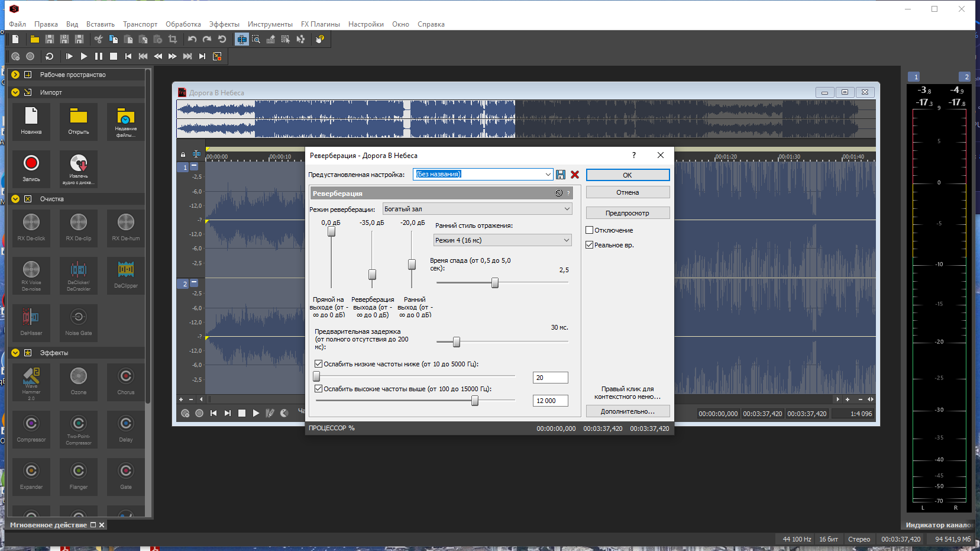Screen dimensions: 980x551
Task: Toggle loop playback in the transport toolbar
Action: [50, 56]
